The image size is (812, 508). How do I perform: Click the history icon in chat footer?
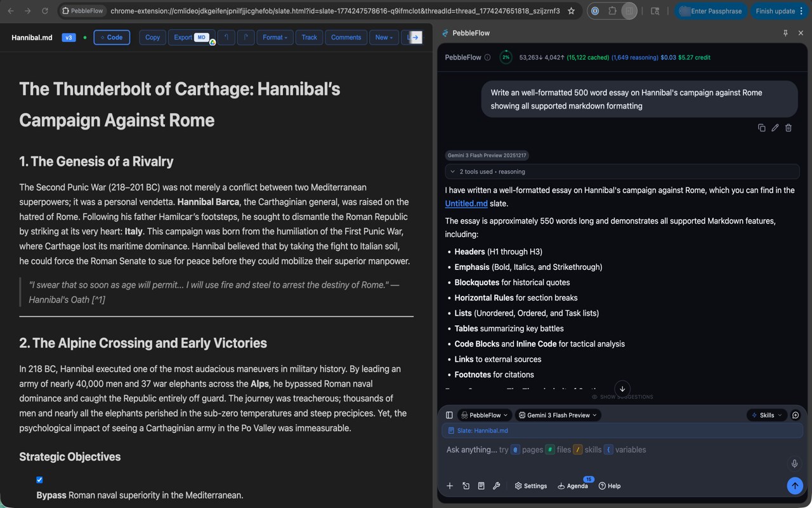(x=466, y=486)
